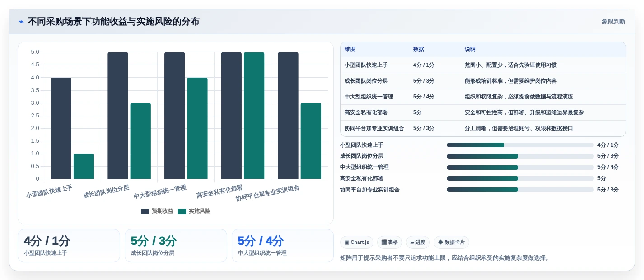This screenshot has height=280, width=644.
Task: Click the 5分 / 4分 value in the table
Action: pos(424,97)
